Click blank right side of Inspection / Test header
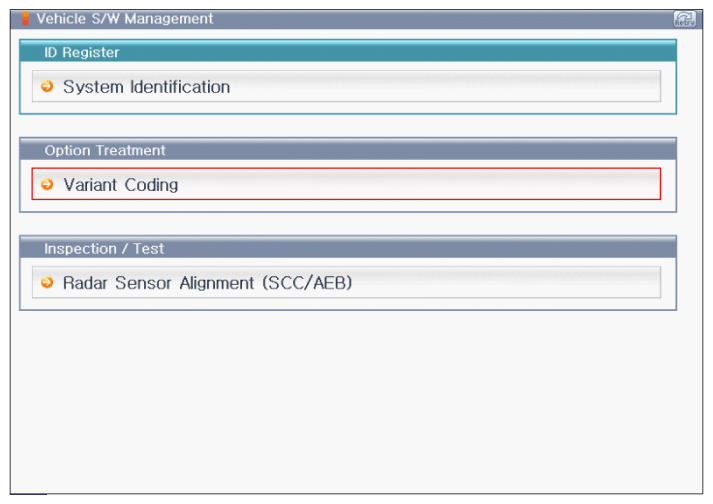This screenshot has height=504, width=713. click(450, 248)
